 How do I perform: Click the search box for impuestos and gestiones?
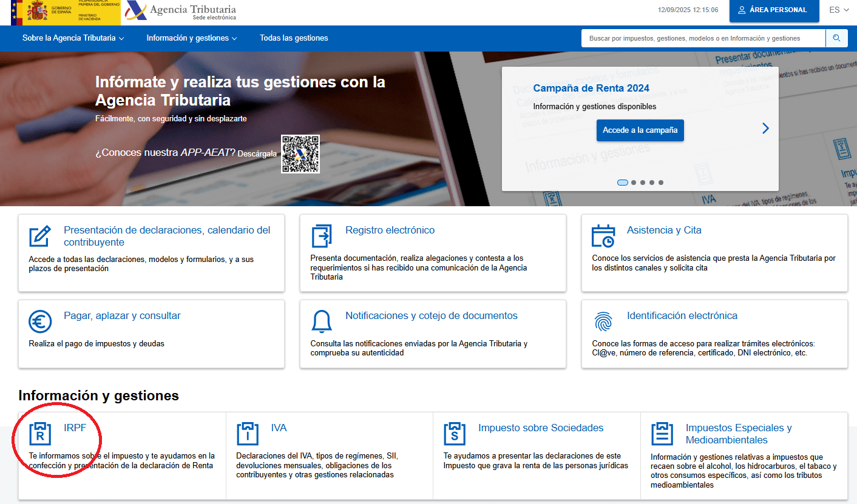tap(703, 38)
